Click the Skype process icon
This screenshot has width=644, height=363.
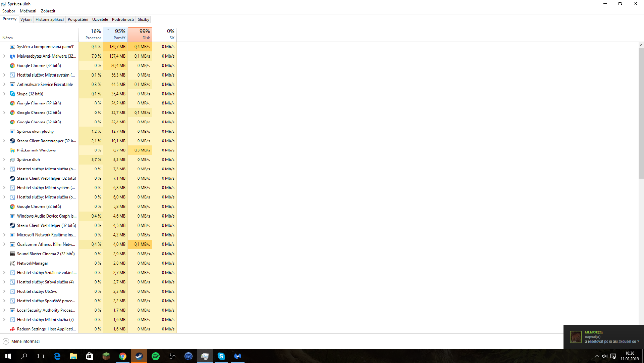(12, 94)
